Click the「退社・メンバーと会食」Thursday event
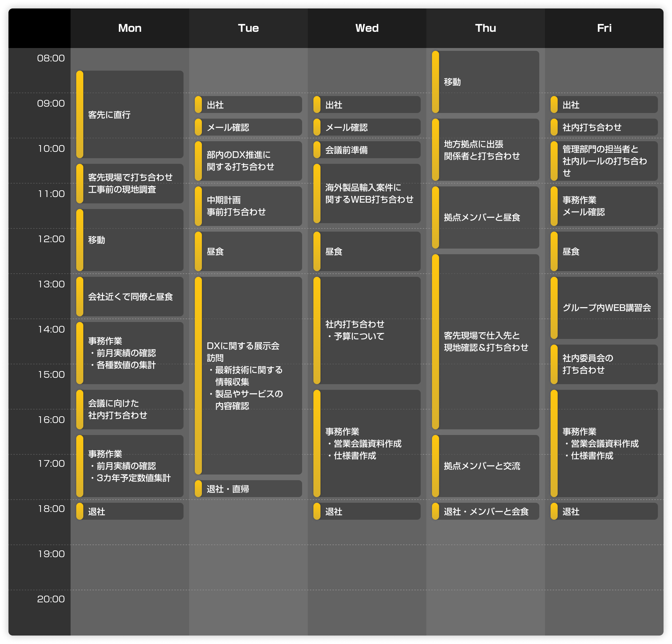672x644 pixels. [485, 511]
